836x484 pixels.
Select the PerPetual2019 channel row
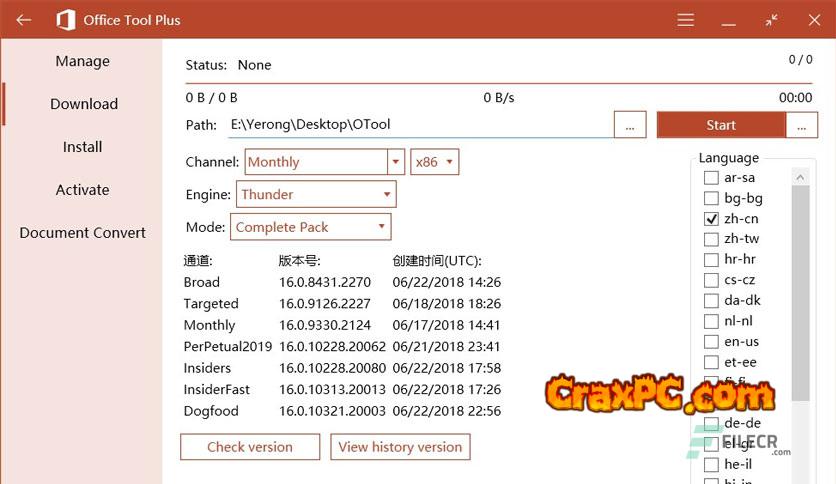[342, 346]
